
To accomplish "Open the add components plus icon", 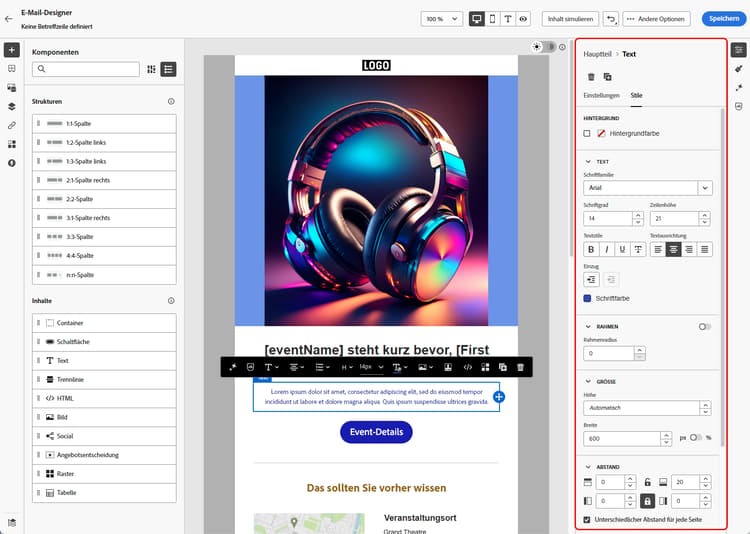I will (11, 50).
